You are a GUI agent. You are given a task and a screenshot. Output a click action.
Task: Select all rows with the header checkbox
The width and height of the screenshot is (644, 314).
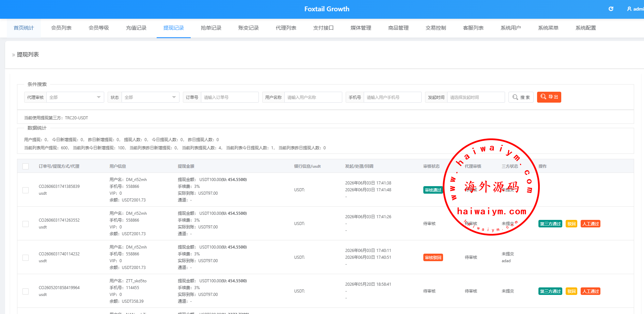point(26,166)
